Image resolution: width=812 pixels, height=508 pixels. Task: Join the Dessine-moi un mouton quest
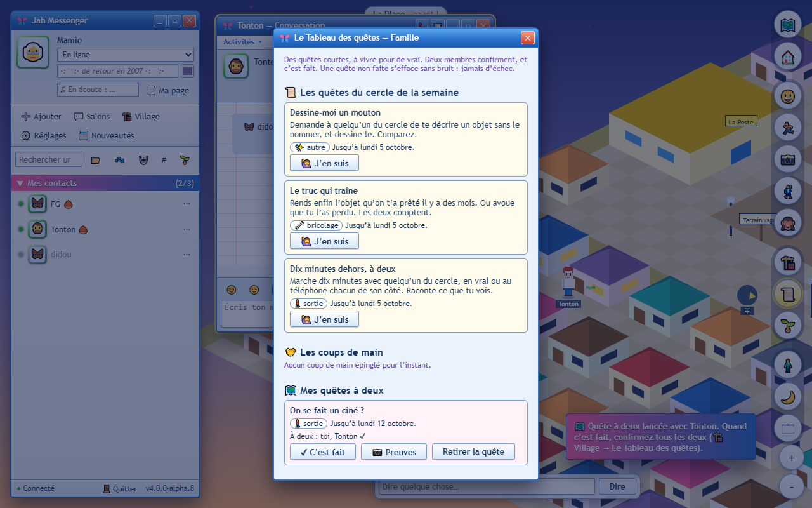tap(324, 163)
